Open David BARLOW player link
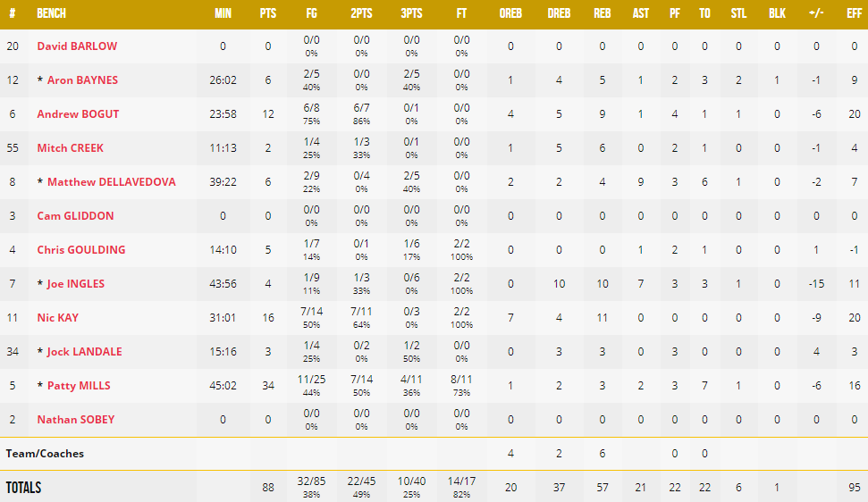 77,46
